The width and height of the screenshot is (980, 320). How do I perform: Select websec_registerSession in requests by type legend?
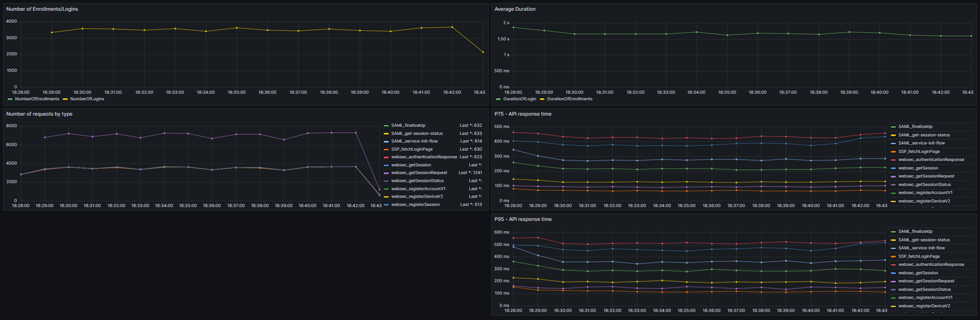pyautogui.click(x=415, y=205)
